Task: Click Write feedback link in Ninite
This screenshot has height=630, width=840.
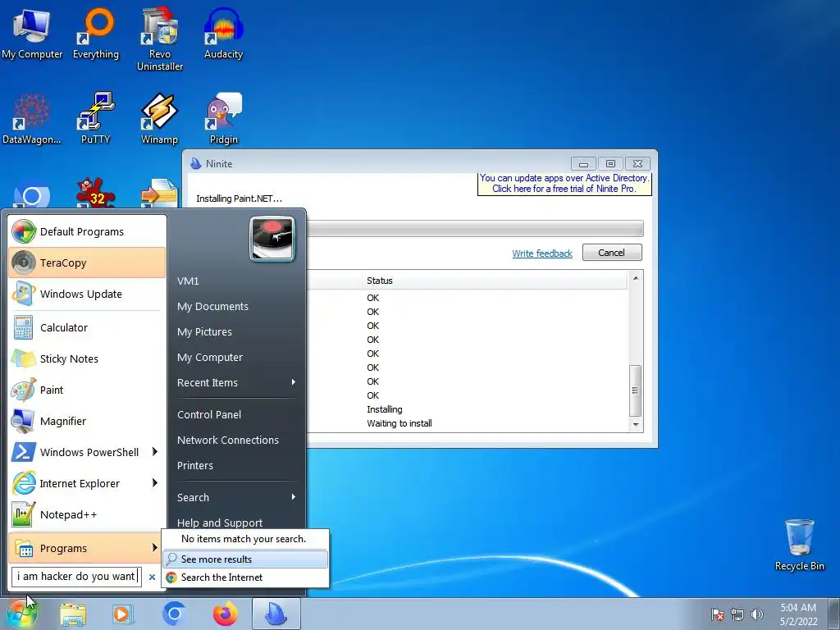Action: pos(542,253)
